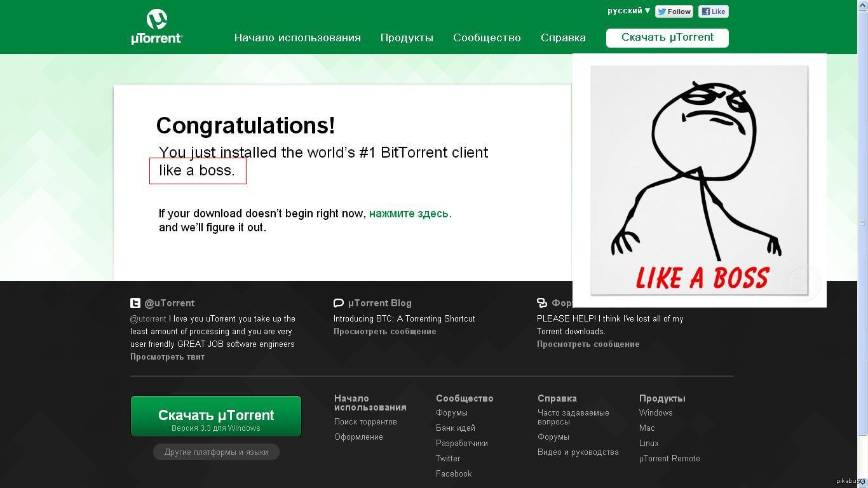Open Оформление footer link
The width and height of the screenshot is (868, 488).
[358, 437]
